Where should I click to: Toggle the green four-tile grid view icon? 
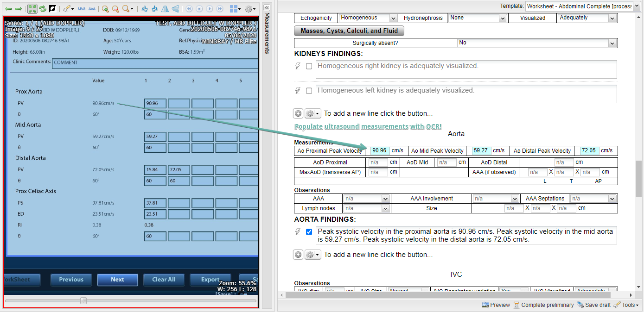(32, 9)
